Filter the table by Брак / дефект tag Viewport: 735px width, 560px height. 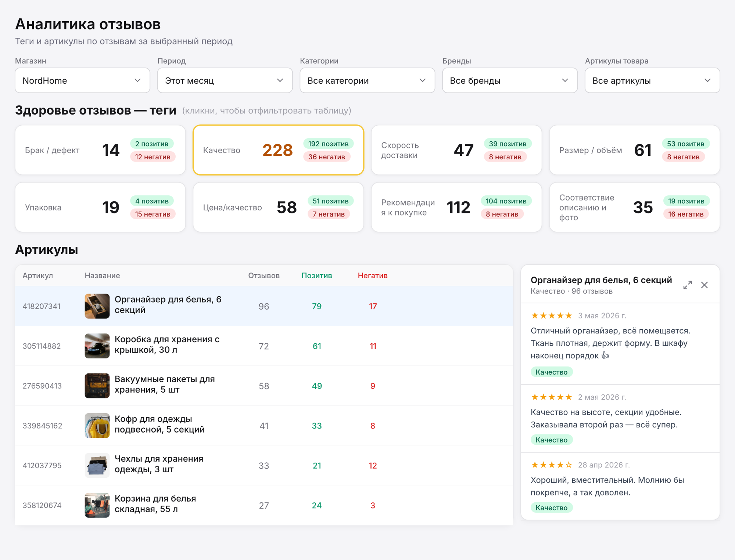tap(100, 150)
